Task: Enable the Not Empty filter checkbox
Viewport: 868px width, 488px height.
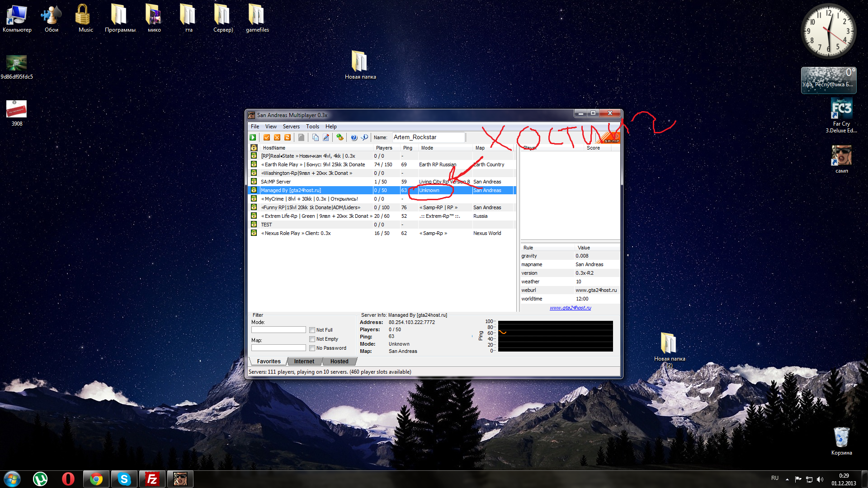Action: [312, 339]
